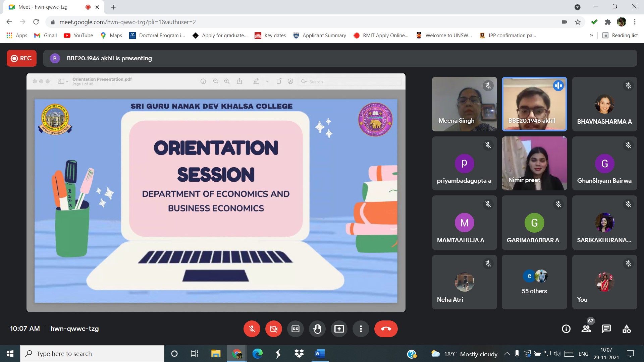This screenshot has height=362, width=644.
Task: Click the Present now screen-share icon
Action: point(339,329)
